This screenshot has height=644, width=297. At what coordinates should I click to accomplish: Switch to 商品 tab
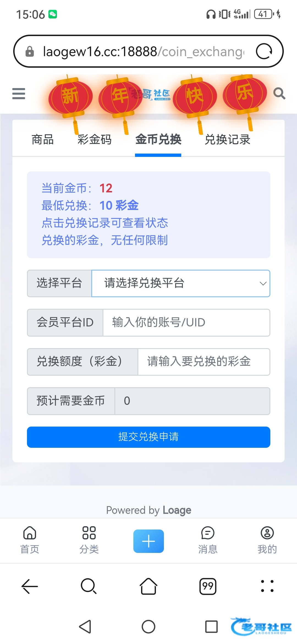point(43,140)
